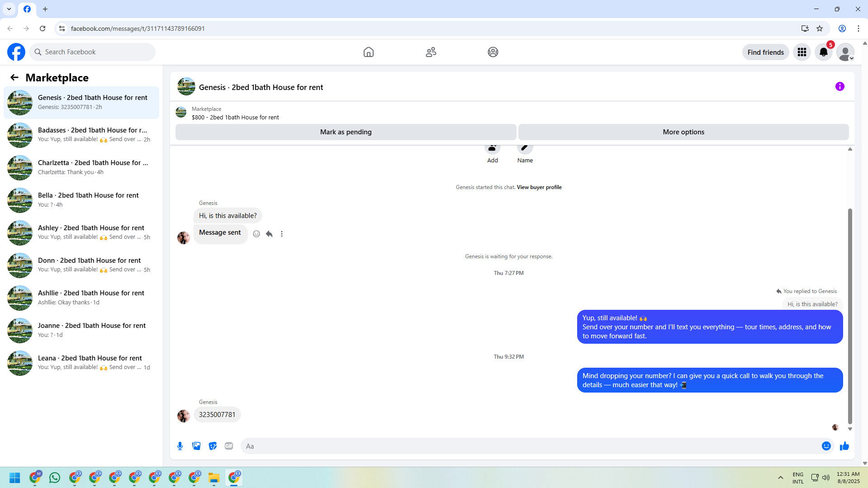868x488 pixels.
Task: Open Ashley conversation in the list
Action: coord(81,233)
